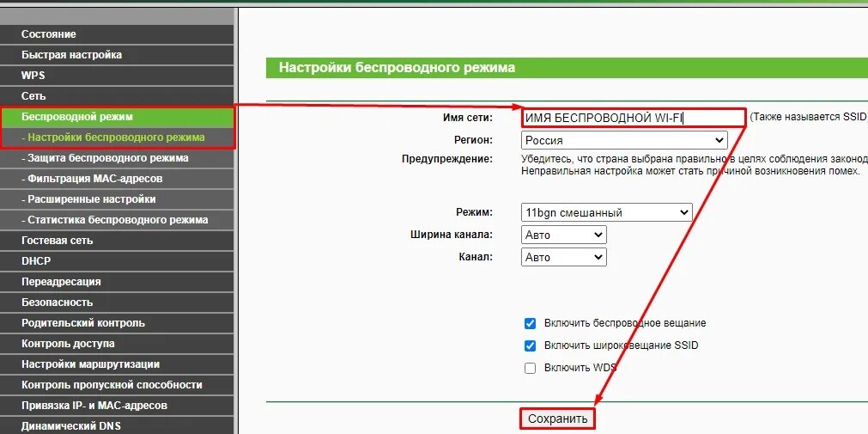Click the Имя сети input field
The width and height of the screenshot is (868, 434).
pos(634,118)
